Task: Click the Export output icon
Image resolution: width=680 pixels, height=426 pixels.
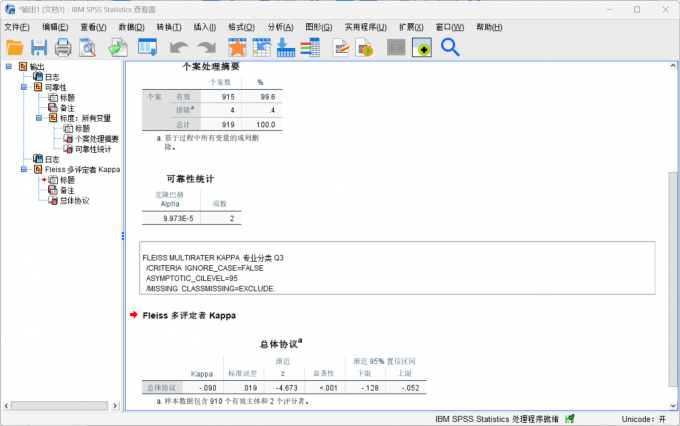Action: pos(118,47)
